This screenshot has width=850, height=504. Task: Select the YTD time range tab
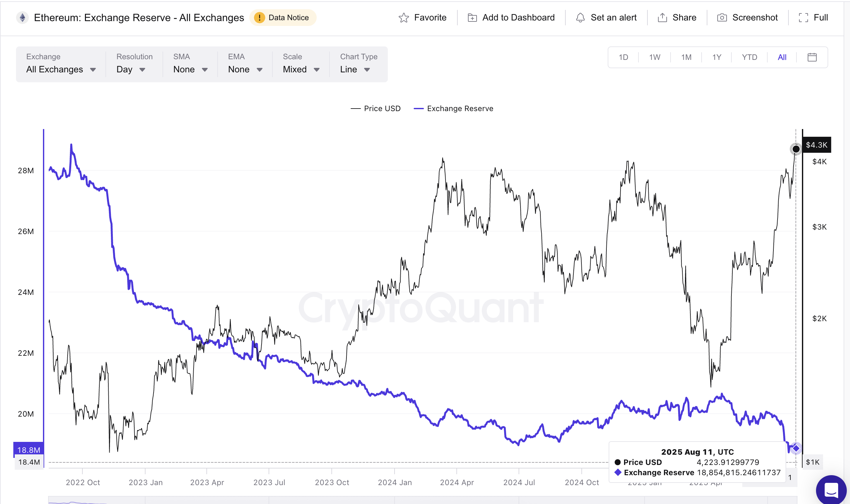click(x=749, y=57)
